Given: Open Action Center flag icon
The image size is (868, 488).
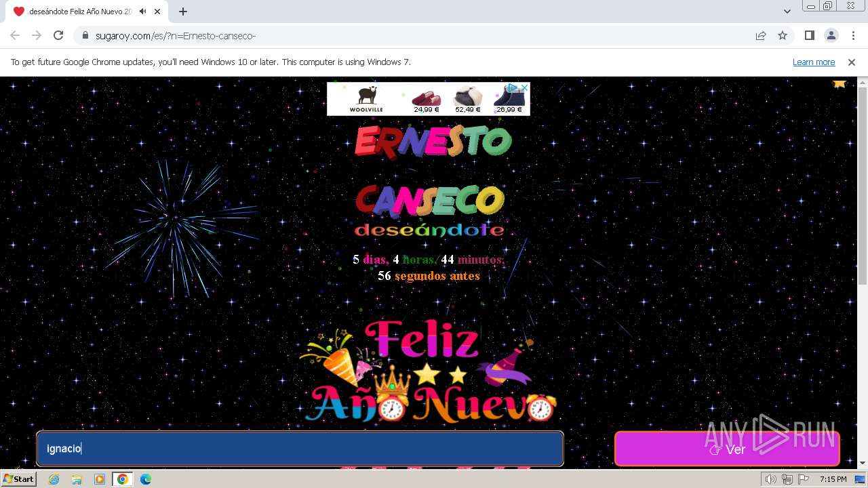Looking at the screenshot, I should click(x=802, y=479).
